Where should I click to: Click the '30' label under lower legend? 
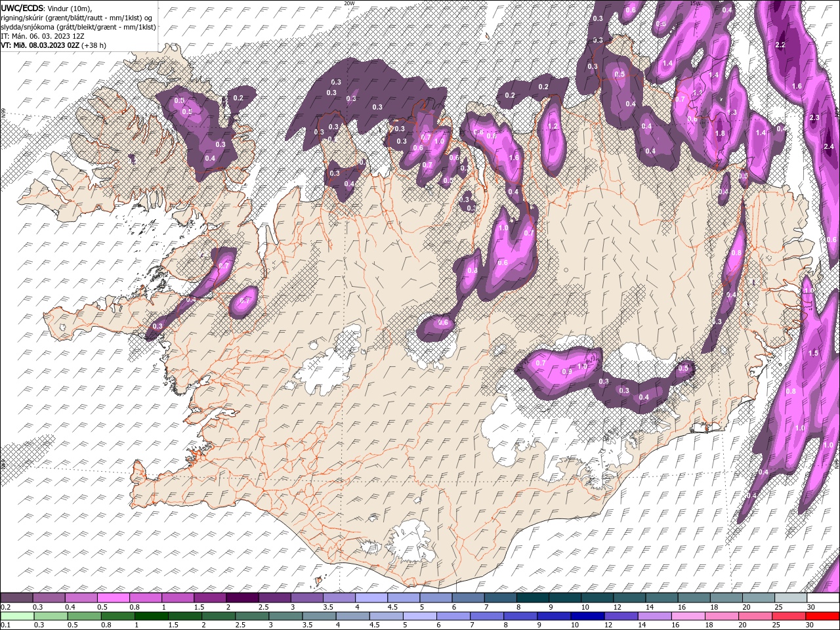(811, 625)
